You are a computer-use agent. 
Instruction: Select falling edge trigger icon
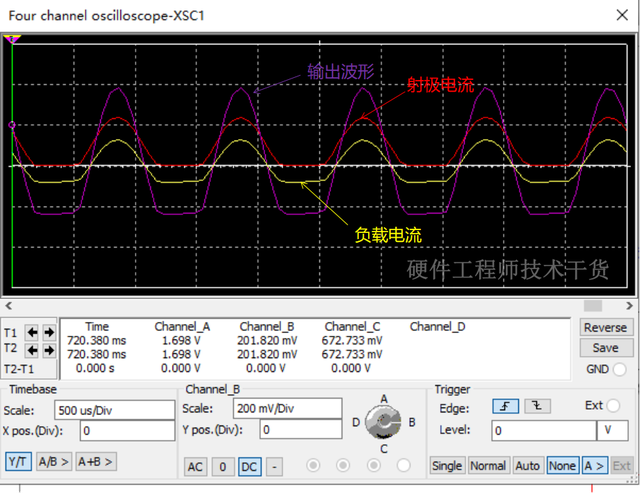pyautogui.click(x=537, y=406)
